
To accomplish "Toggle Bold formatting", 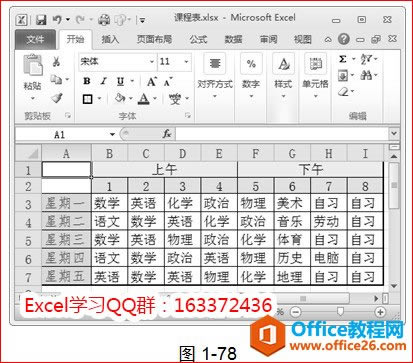I will click(87, 81).
